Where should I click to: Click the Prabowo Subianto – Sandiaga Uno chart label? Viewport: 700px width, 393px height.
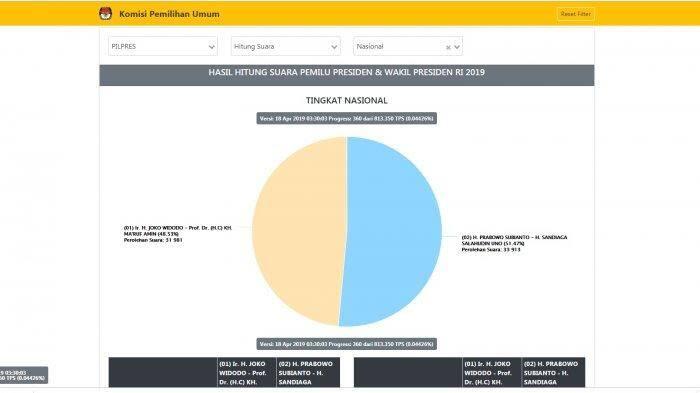[x=514, y=243]
